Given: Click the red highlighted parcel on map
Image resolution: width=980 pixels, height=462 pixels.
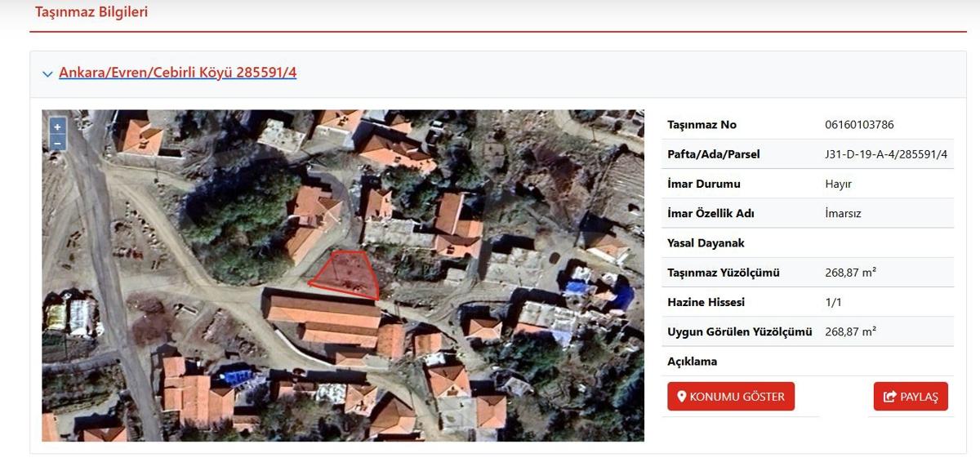Looking at the screenshot, I should (x=346, y=274).
